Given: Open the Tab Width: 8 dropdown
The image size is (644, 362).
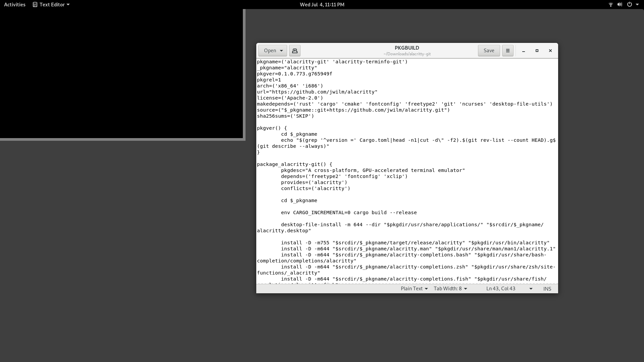Looking at the screenshot, I should [x=450, y=289].
